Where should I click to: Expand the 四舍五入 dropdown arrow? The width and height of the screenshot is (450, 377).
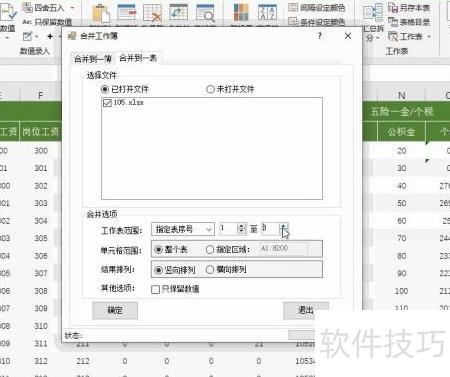pyautogui.click(x=72, y=7)
